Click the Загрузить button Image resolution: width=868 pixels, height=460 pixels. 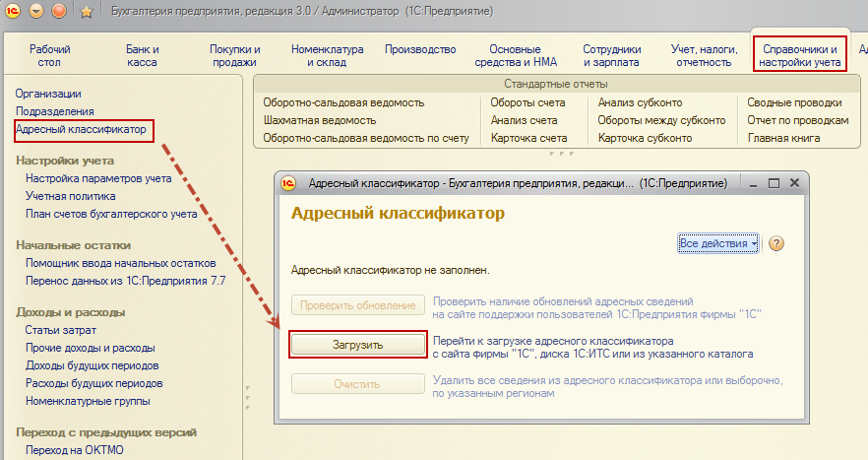[358, 345]
